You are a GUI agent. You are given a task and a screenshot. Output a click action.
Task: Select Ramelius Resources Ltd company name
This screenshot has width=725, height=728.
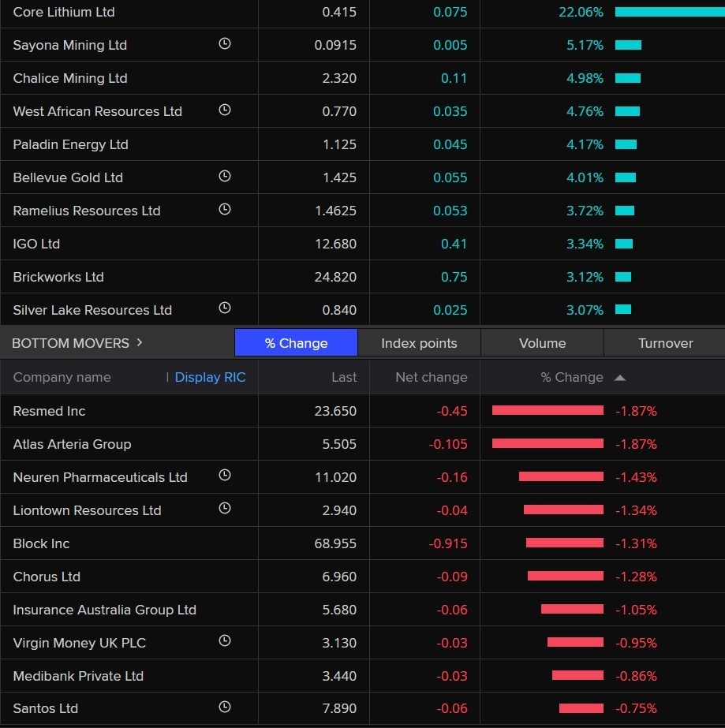pos(87,211)
